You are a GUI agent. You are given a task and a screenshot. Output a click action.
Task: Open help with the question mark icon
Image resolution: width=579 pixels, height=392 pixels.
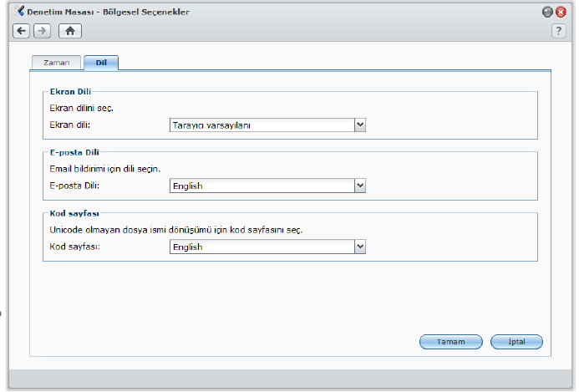point(559,30)
